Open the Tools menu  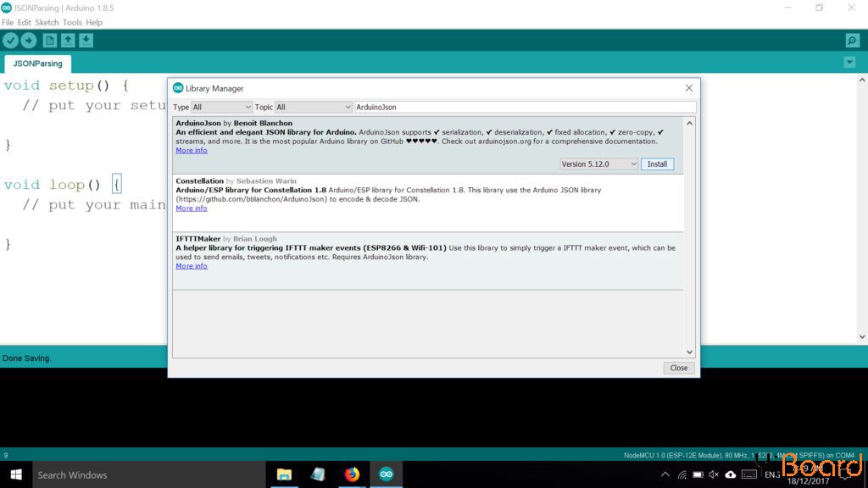pos(72,23)
